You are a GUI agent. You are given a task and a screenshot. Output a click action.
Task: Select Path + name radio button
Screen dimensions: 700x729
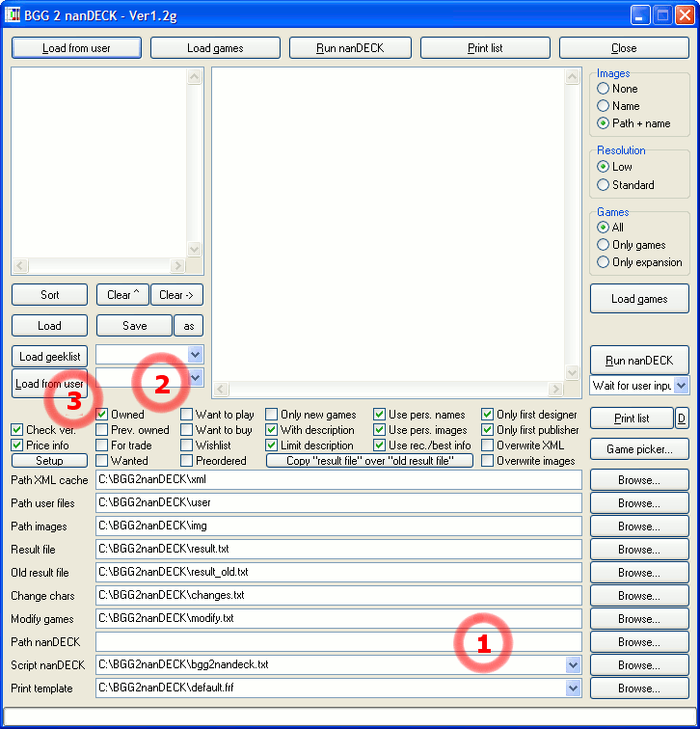click(x=603, y=123)
